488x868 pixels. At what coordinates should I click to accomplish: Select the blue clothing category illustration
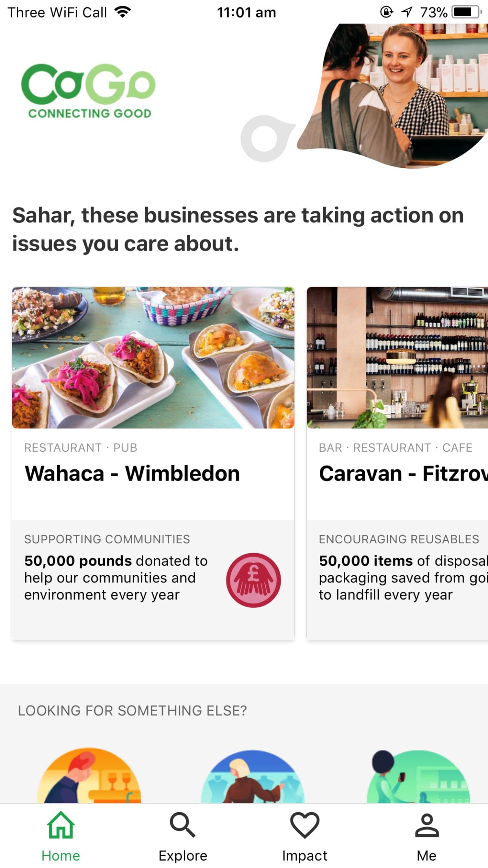tap(253, 777)
